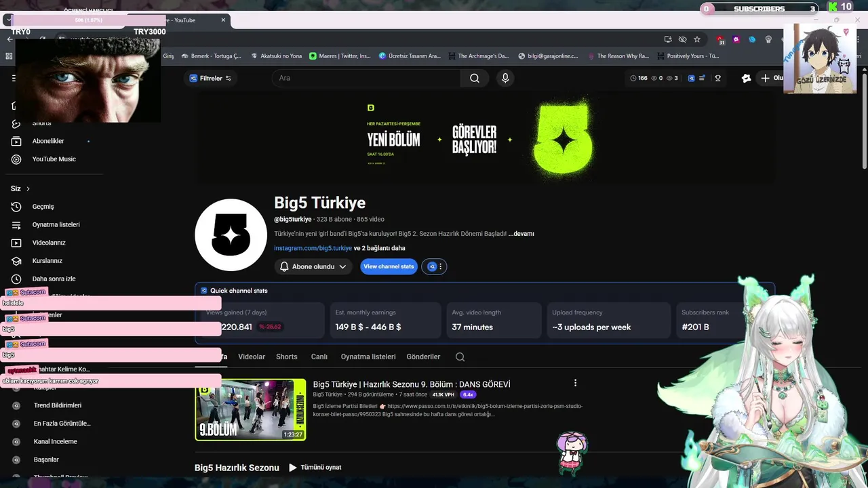The height and width of the screenshot is (488, 868).
Task: Close the YouTube browser tab
Action: 223,20
